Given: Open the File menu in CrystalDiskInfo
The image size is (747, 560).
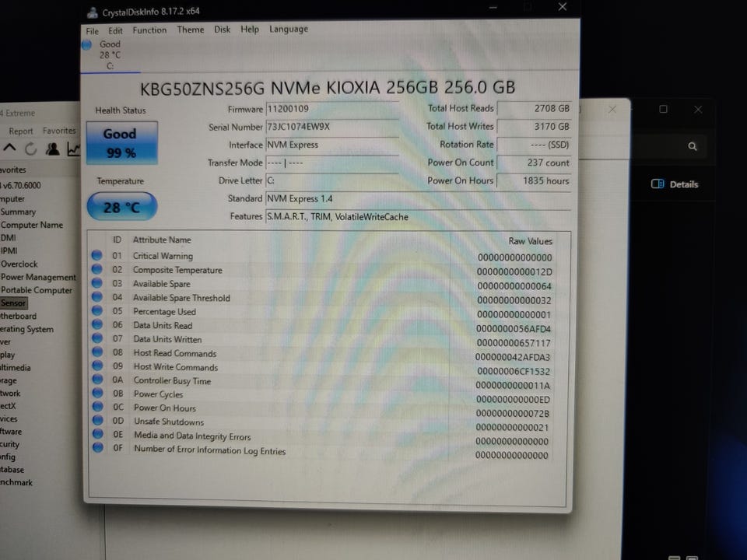Looking at the screenshot, I should pos(92,31).
